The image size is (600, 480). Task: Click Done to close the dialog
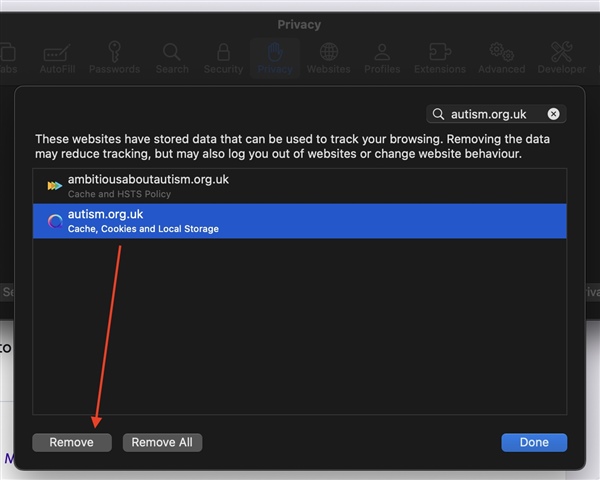pos(534,442)
